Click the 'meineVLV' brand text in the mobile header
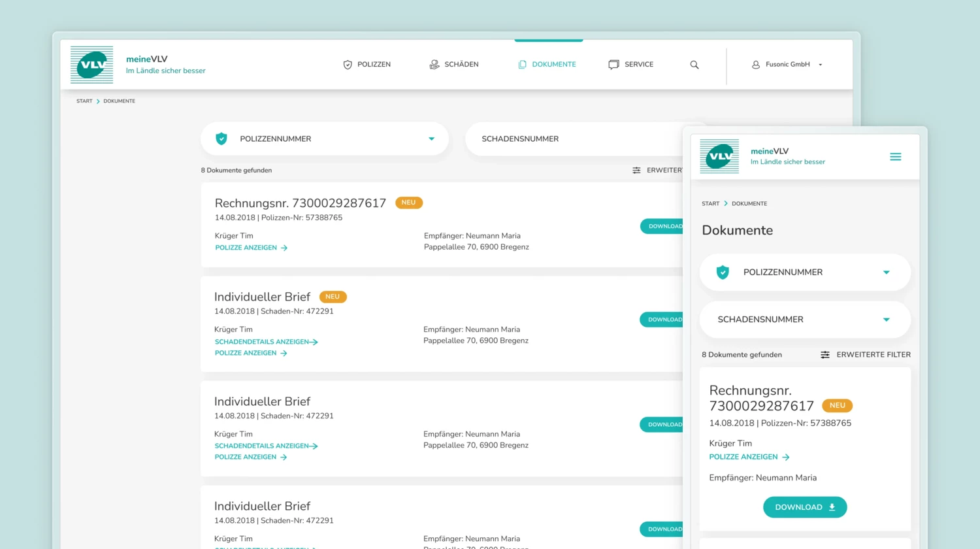The width and height of the screenshot is (980, 549). click(x=770, y=151)
